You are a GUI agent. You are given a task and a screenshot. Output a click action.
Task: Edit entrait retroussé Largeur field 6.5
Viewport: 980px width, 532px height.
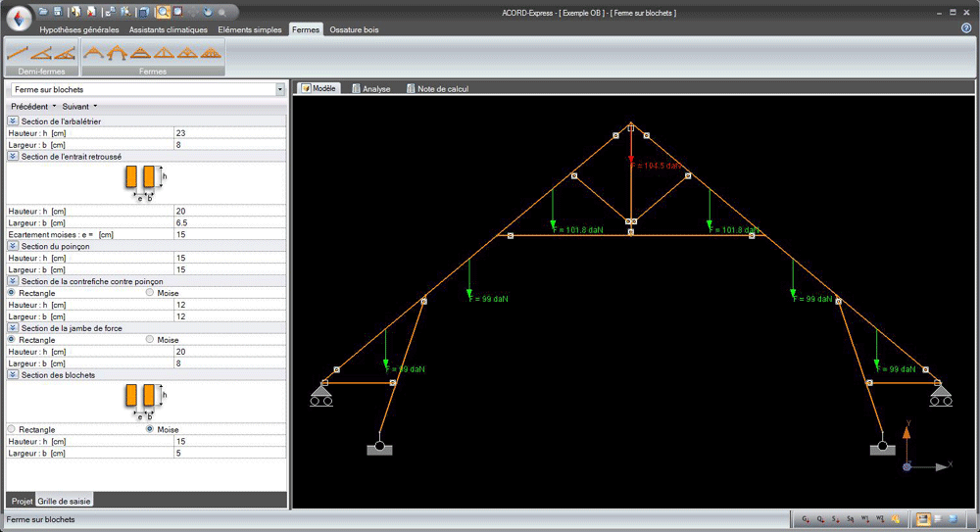(229, 222)
